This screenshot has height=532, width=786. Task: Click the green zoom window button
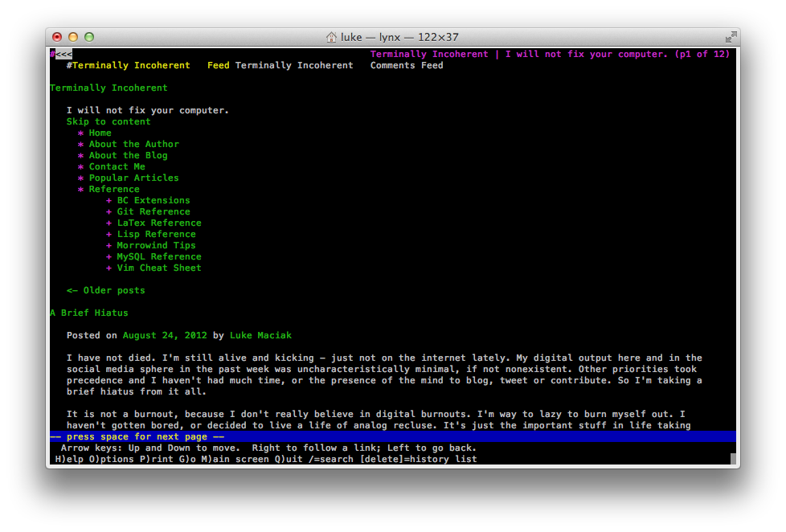89,37
